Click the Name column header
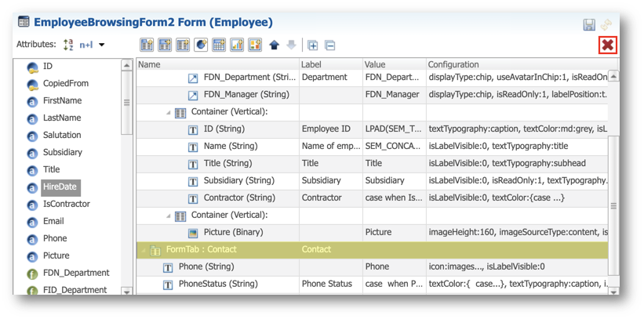The image size is (644, 319). 149,64
